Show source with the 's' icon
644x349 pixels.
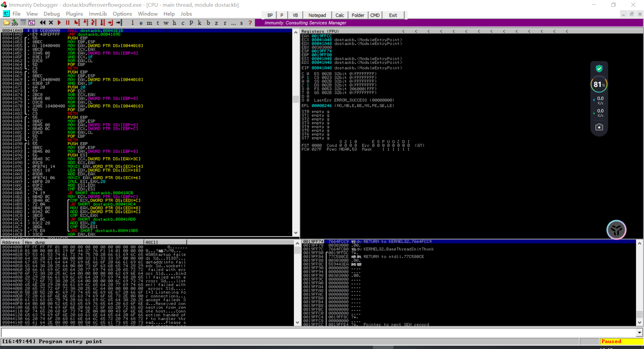(241, 23)
